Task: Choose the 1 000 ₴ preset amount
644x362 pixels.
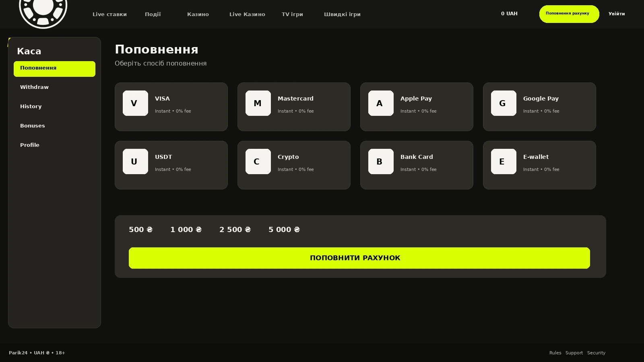Action: [186, 230]
